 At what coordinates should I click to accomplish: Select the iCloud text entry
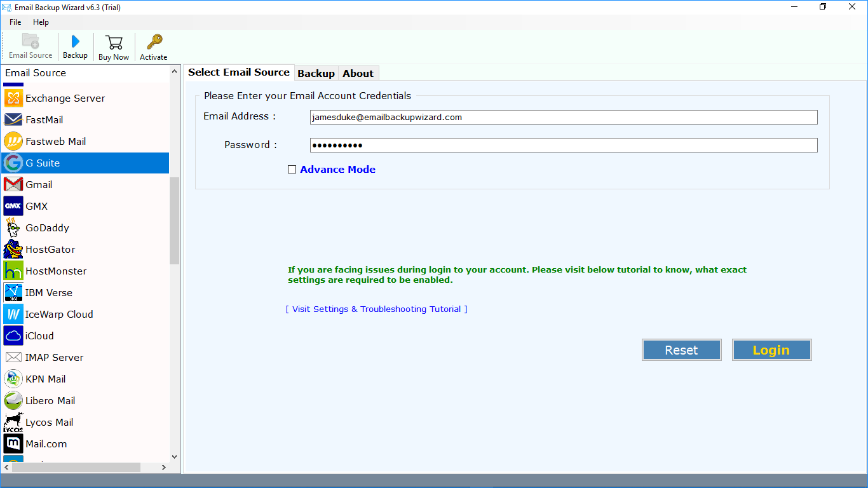pyautogui.click(x=39, y=335)
